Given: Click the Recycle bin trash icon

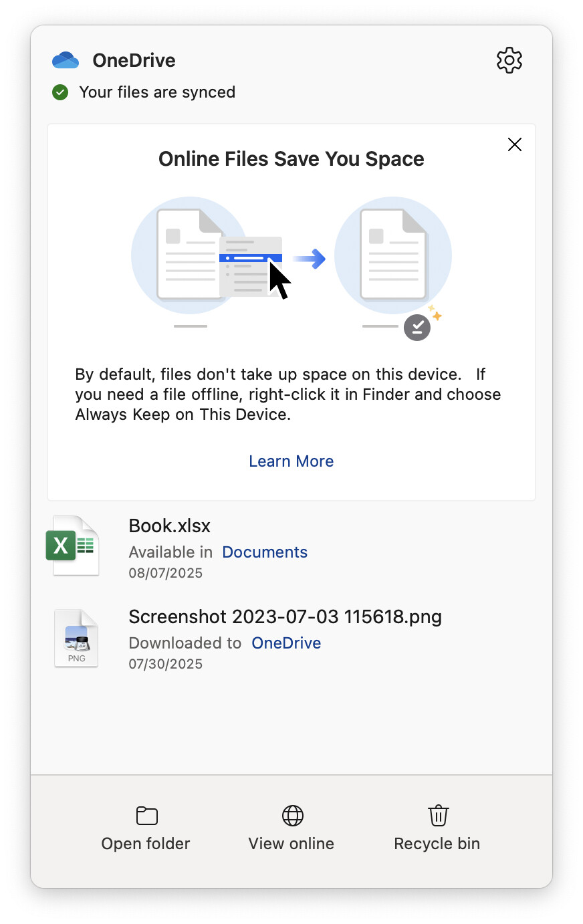Looking at the screenshot, I should 439,815.
